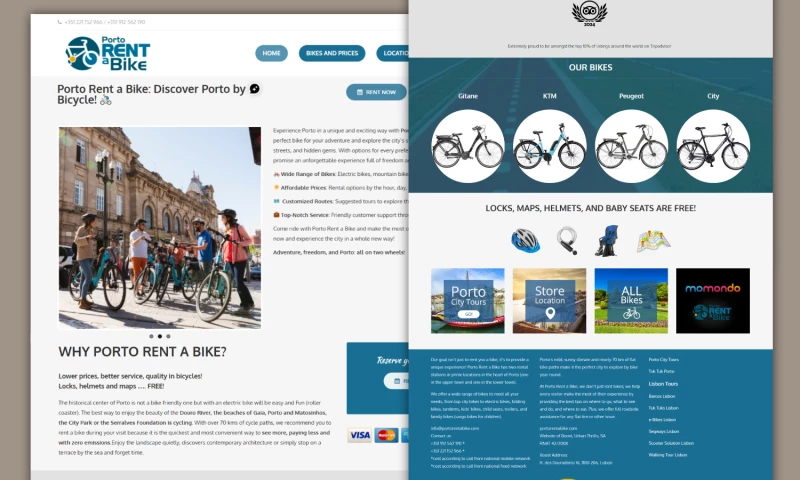Click the Tripadvisor 2024 award badge
Image resolution: width=800 pixels, height=480 pixels.
[589, 14]
